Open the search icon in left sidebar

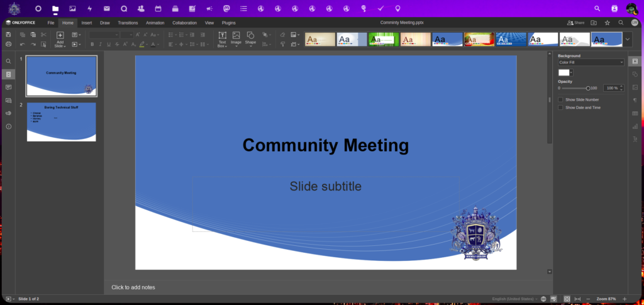click(9, 62)
